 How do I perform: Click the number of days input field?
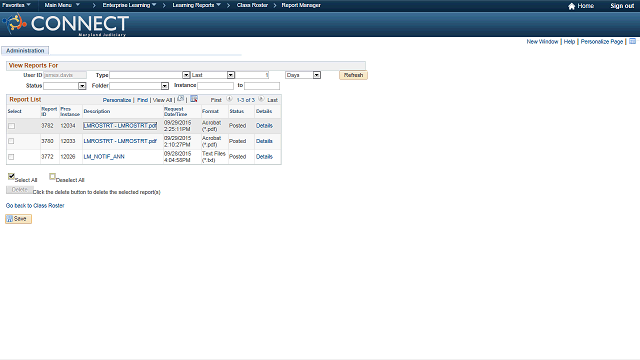click(252, 75)
